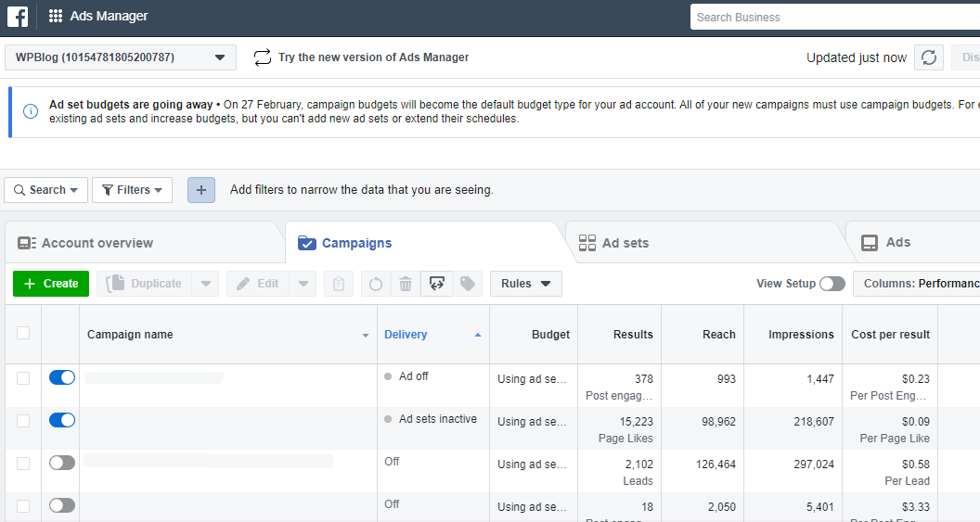Toggle the View Setup switch

[832, 284]
